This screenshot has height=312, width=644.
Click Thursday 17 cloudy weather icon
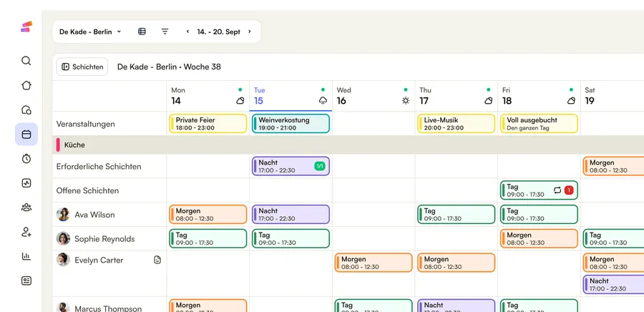488,101
